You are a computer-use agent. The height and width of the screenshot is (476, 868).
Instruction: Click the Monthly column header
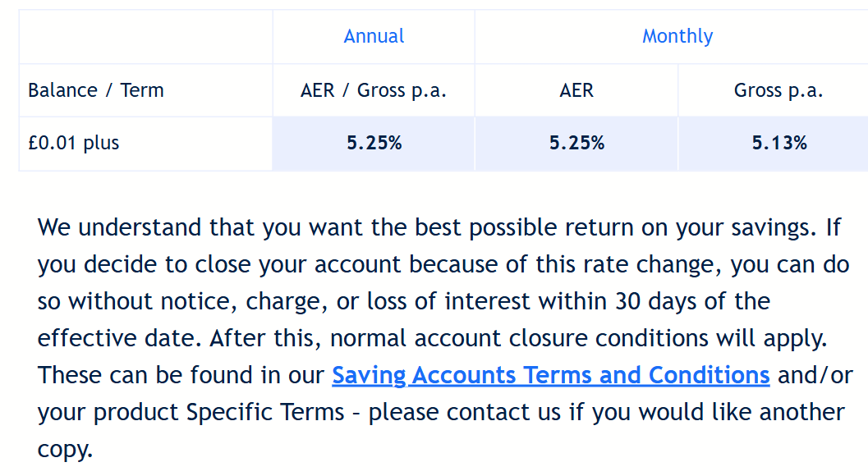tap(677, 37)
